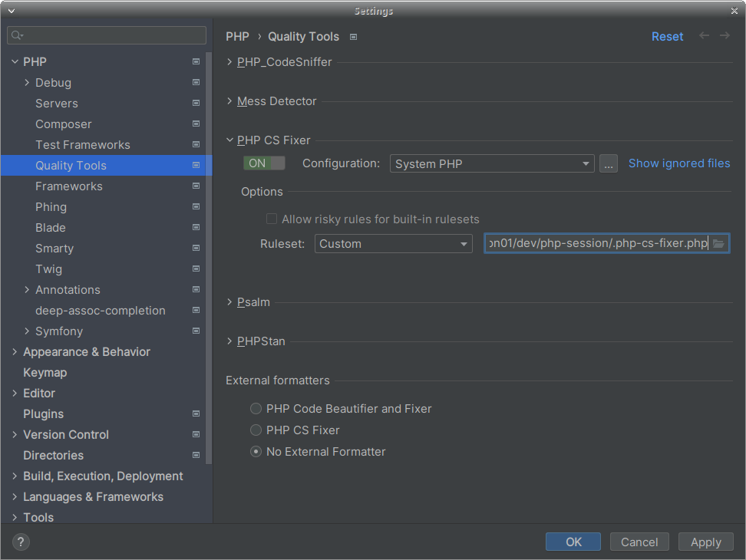Open Plugins settings page

click(43, 414)
